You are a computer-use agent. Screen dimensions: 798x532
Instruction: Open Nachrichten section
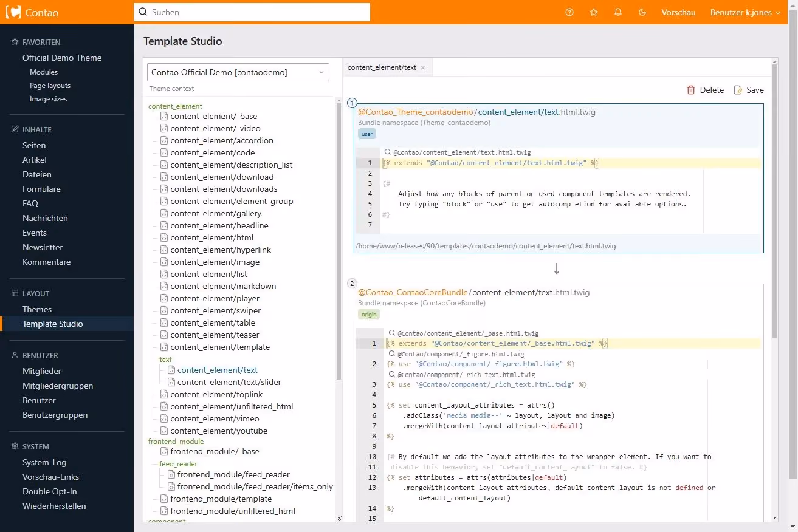click(45, 218)
